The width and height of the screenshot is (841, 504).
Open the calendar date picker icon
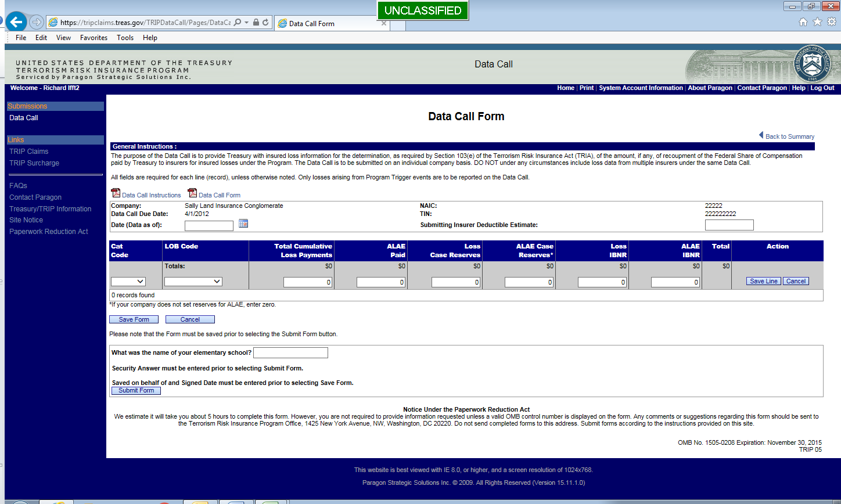coord(243,224)
